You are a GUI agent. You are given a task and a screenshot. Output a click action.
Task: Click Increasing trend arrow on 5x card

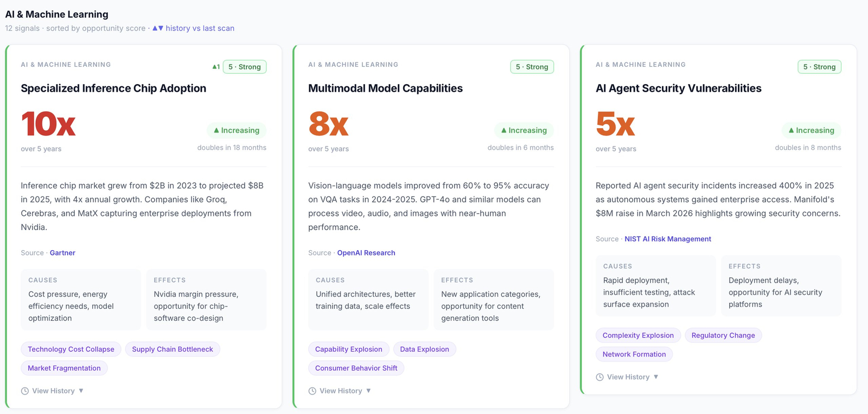[792, 131]
